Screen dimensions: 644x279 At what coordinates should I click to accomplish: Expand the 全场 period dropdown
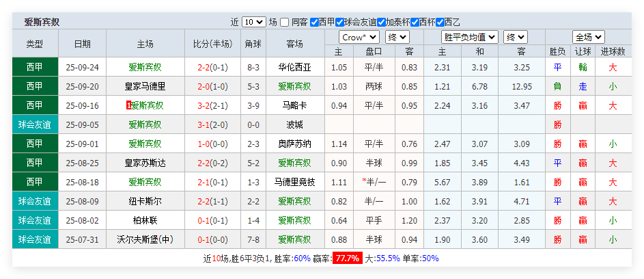588,37
